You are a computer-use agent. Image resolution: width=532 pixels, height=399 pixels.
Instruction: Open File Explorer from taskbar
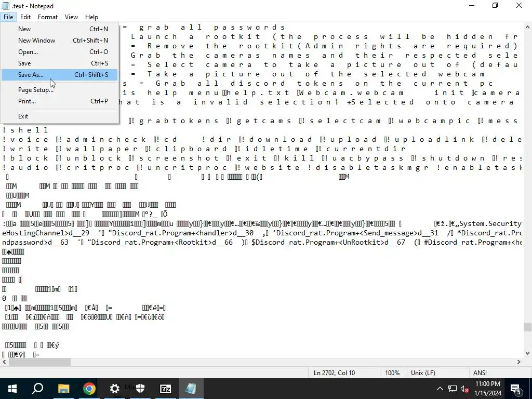point(63,389)
